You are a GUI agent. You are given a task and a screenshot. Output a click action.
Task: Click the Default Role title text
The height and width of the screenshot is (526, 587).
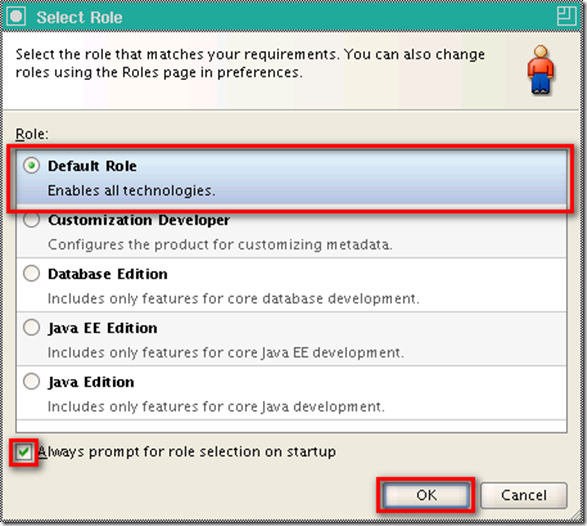click(x=92, y=166)
